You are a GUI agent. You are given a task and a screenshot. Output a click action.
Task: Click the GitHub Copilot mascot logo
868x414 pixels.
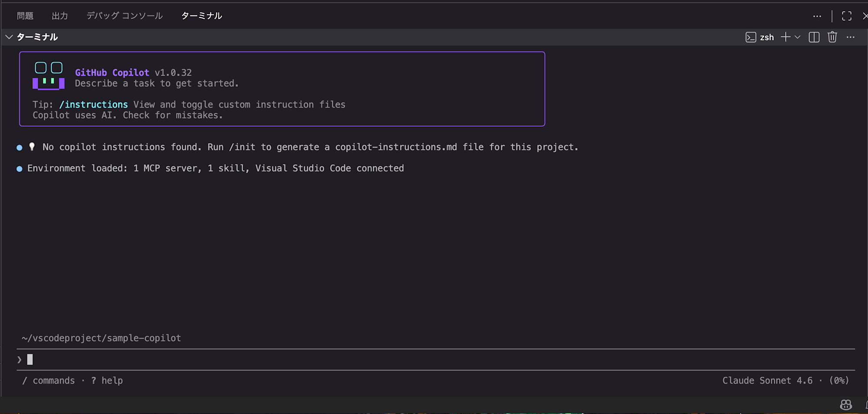49,76
